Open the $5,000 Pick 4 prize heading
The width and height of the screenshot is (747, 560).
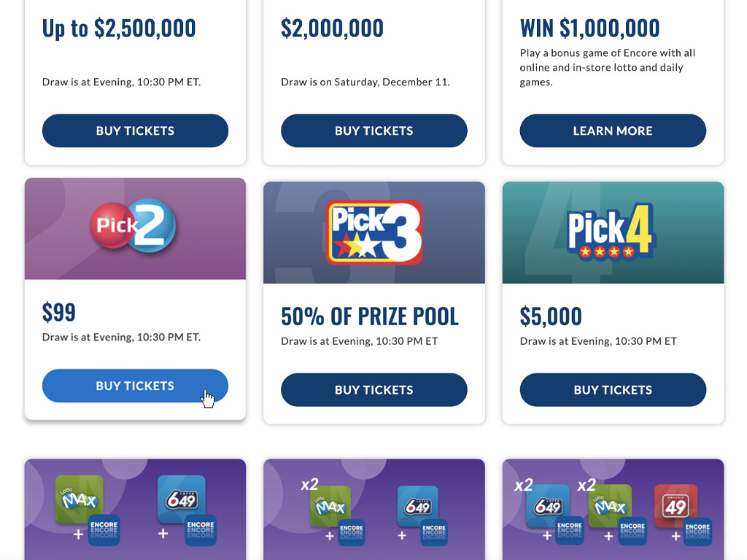point(551,316)
